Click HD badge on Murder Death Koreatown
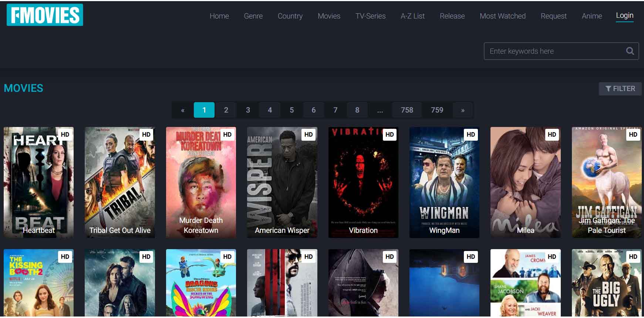 227,134
